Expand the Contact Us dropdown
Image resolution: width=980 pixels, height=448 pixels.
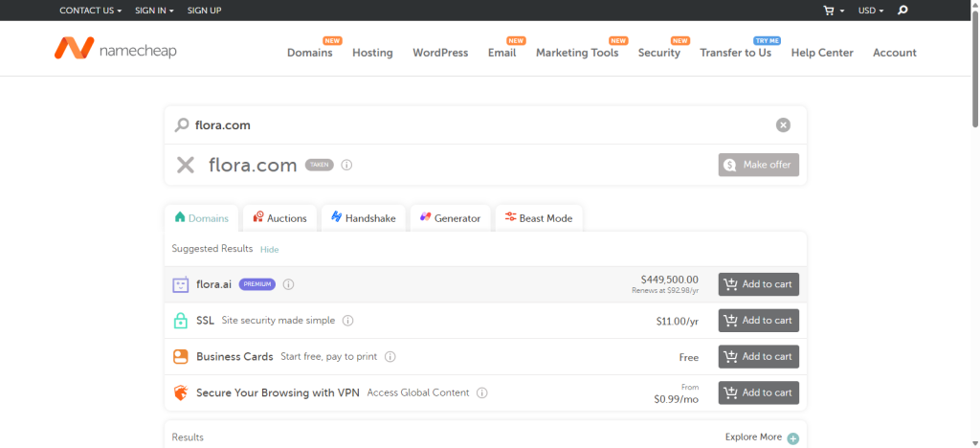pyautogui.click(x=91, y=11)
